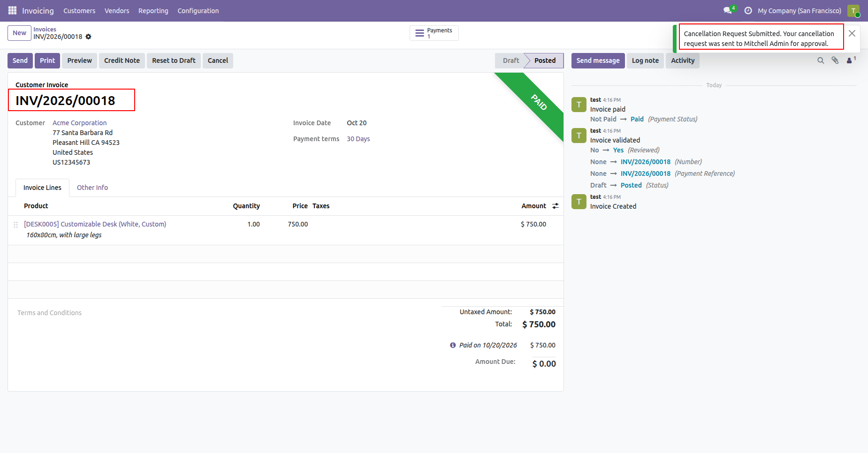Open the conversations chat icon
The image size is (868, 453).
(x=728, y=10)
